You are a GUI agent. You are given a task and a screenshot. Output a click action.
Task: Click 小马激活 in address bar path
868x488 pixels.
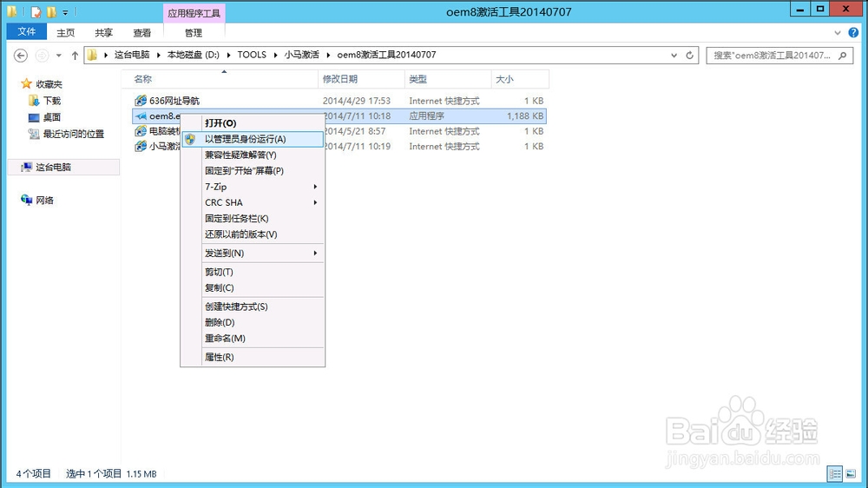click(302, 55)
